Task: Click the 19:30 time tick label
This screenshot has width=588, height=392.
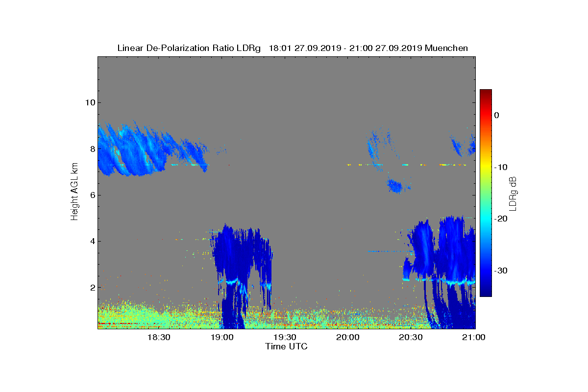Action: point(285,337)
